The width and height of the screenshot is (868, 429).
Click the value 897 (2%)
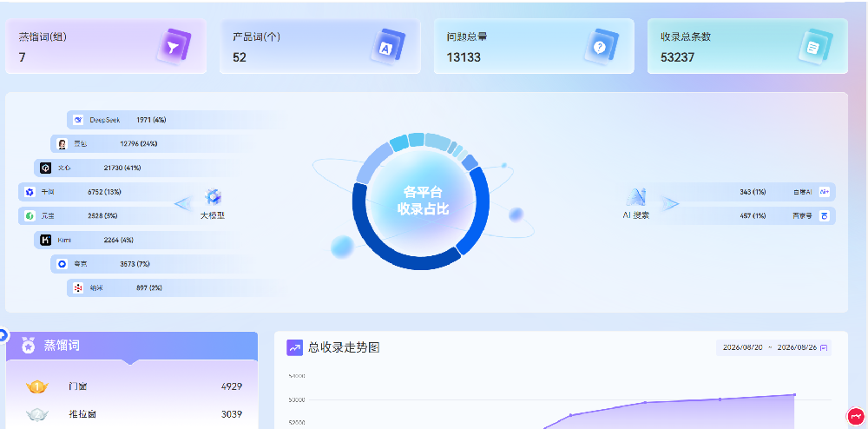(x=149, y=287)
